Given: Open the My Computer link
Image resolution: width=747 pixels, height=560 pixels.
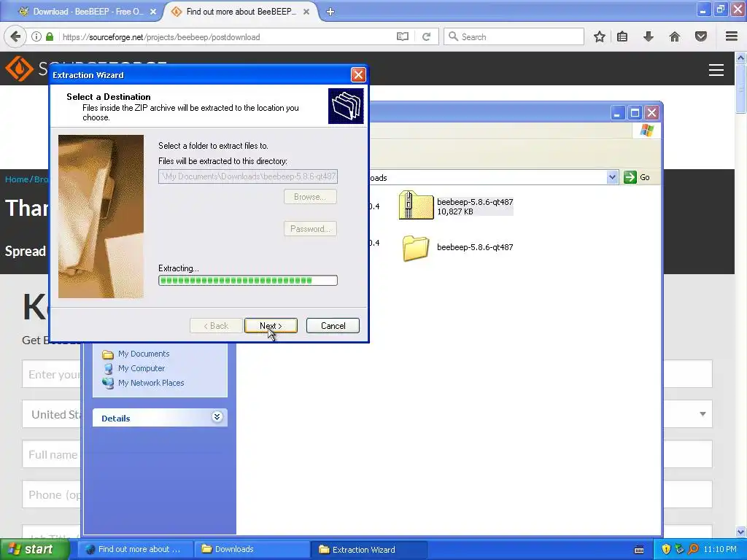Looking at the screenshot, I should 142,368.
